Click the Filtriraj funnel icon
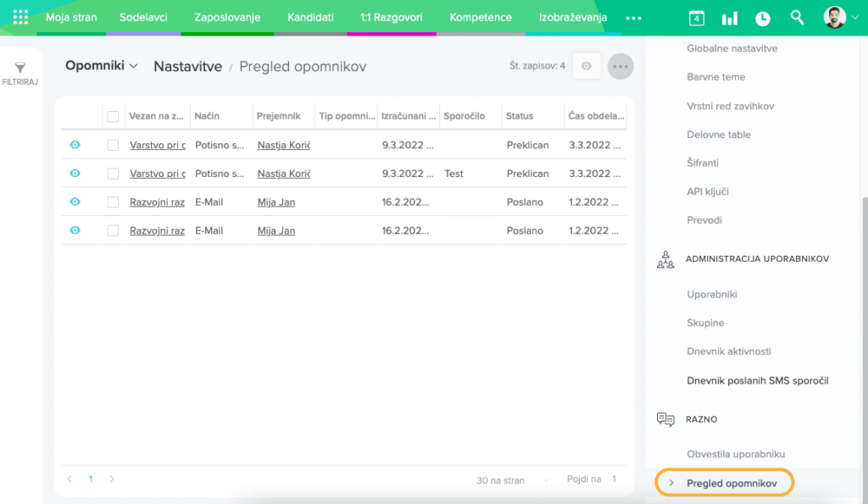 coord(20,68)
